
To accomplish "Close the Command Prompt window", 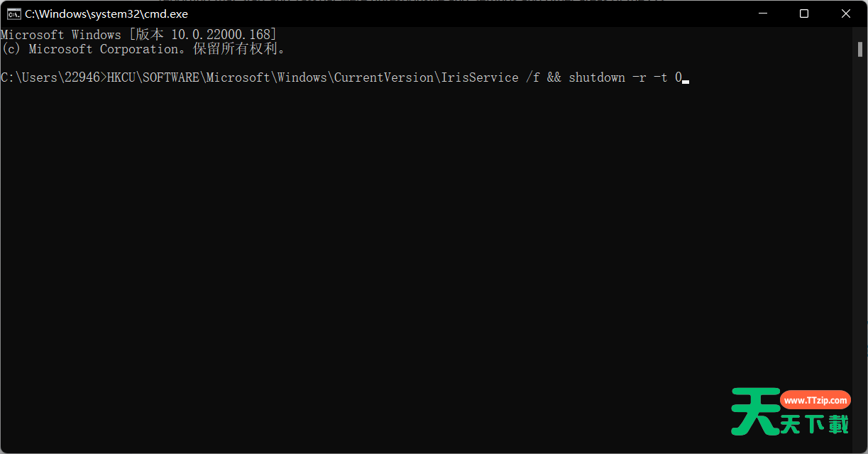I will (x=845, y=13).
